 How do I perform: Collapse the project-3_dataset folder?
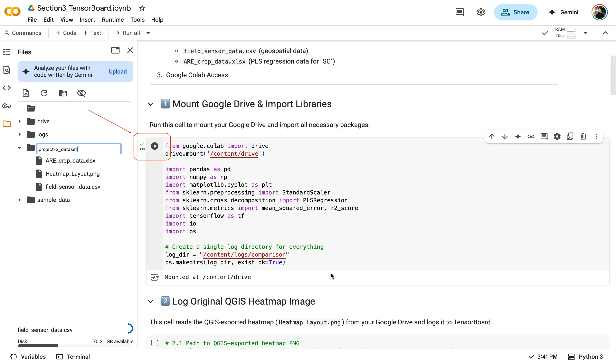[x=19, y=148]
